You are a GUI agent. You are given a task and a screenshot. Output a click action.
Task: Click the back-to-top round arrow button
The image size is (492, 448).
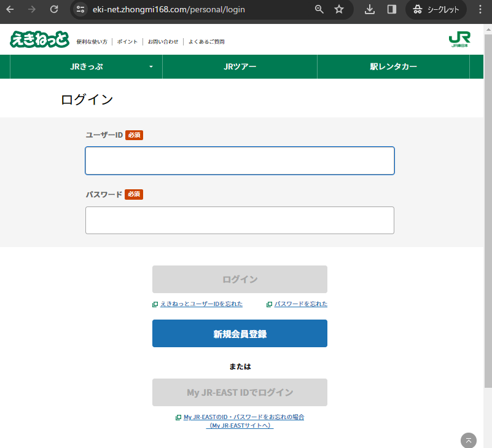[469, 440]
